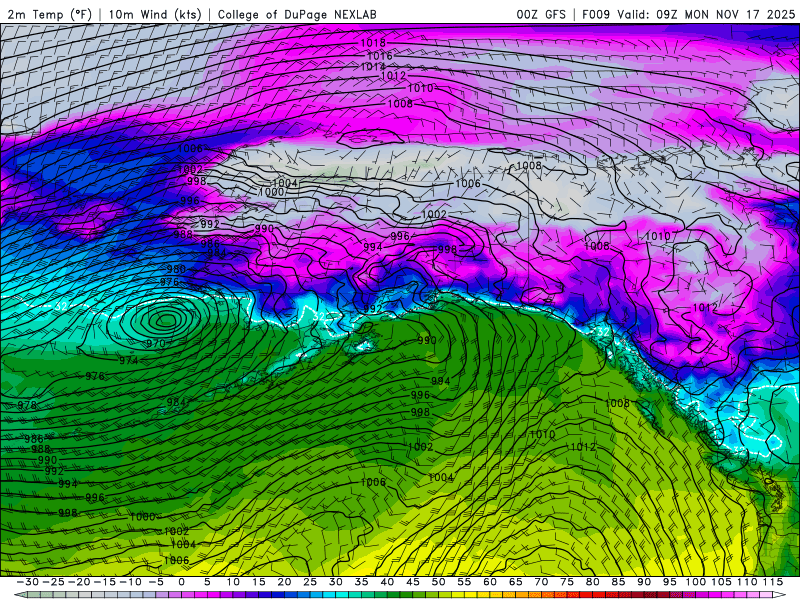Click the positive 10 value on the color scale
This screenshot has height=600, width=800.
[233, 582]
